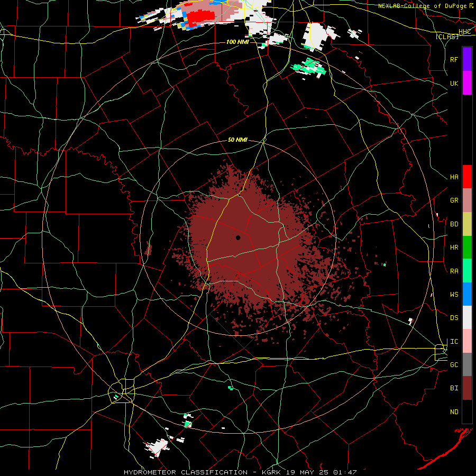This screenshot has width=476, height=476.
Task: Click the '100 NMI' range ring label
Action: pos(237,42)
